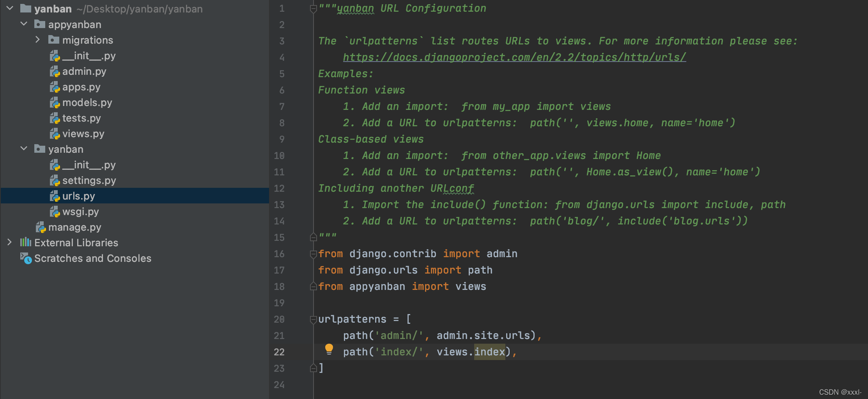Click the 'admin/' string on line 21
The width and height of the screenshot is (868, 399).
pyautogui.click(x=399, y=335)
